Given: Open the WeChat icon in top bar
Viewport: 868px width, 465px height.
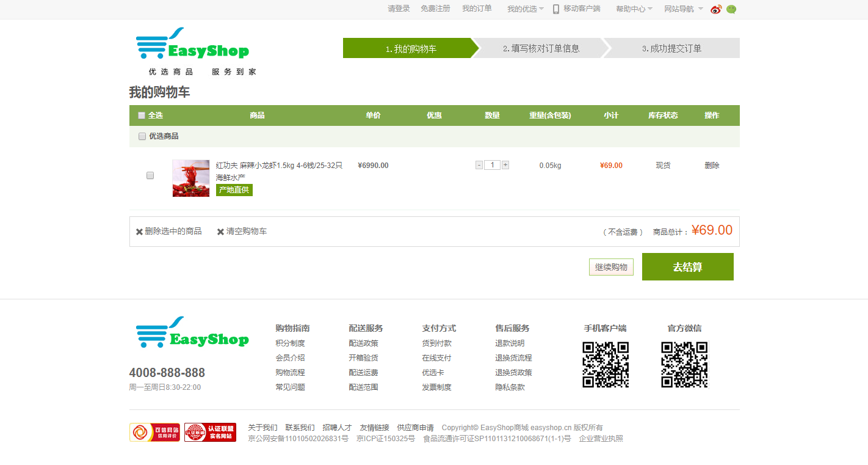Looking at the screenshot, I should coord(731,9).
